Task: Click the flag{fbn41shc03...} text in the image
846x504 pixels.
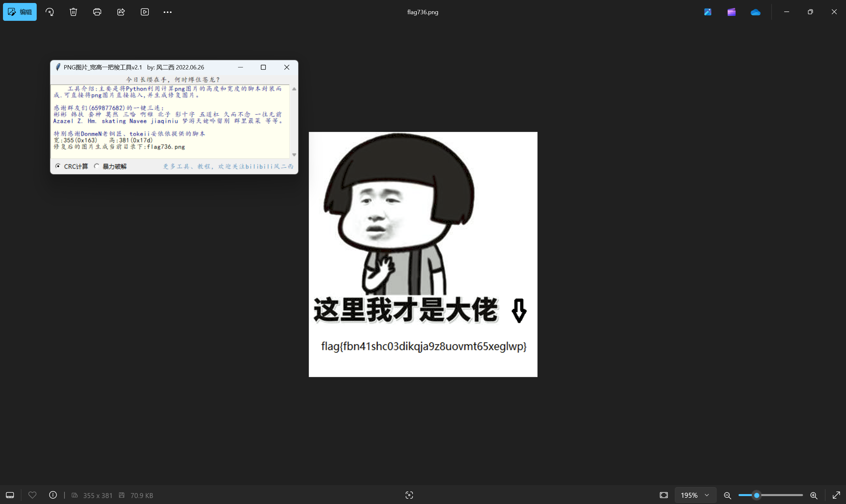Action: coord(424,346)
